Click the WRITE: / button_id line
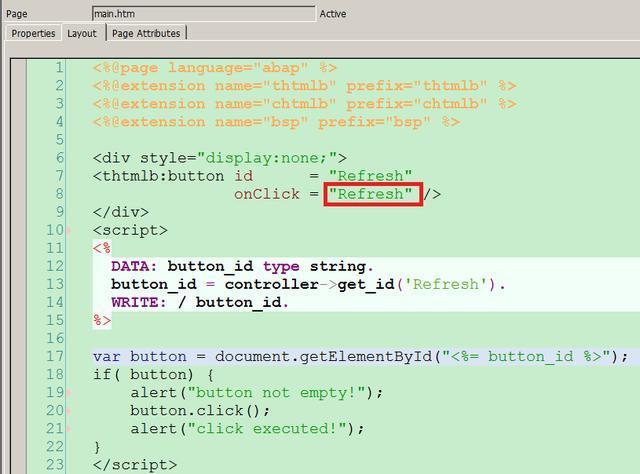Viewport: 640px width, 474px height. click(x=200, y=302)
